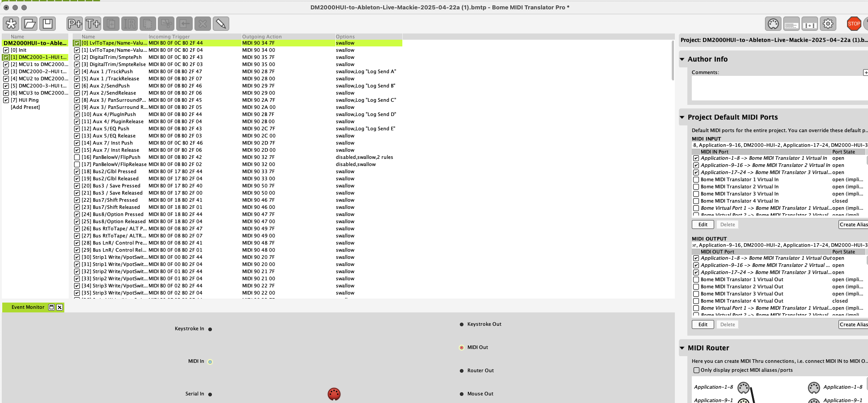
Task: Collapse the Project Default MIDI Ports section
Action: tap(682, 117)
